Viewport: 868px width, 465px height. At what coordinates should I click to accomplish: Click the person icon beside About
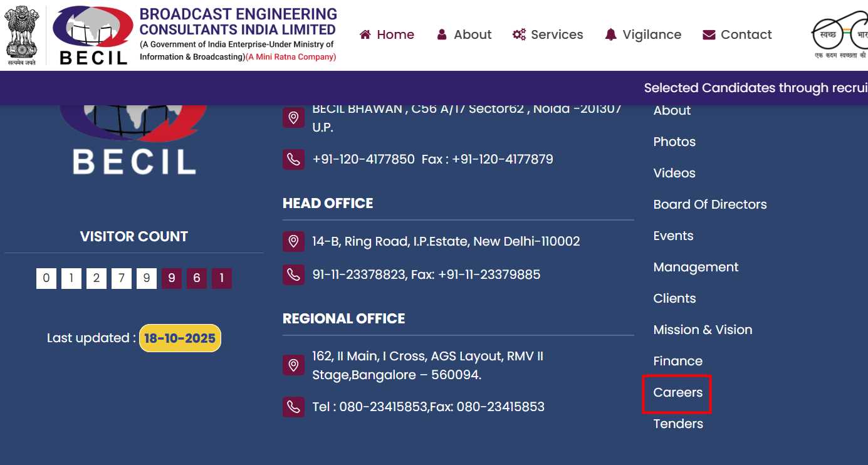pyautogui.click(x=441, y=34)
